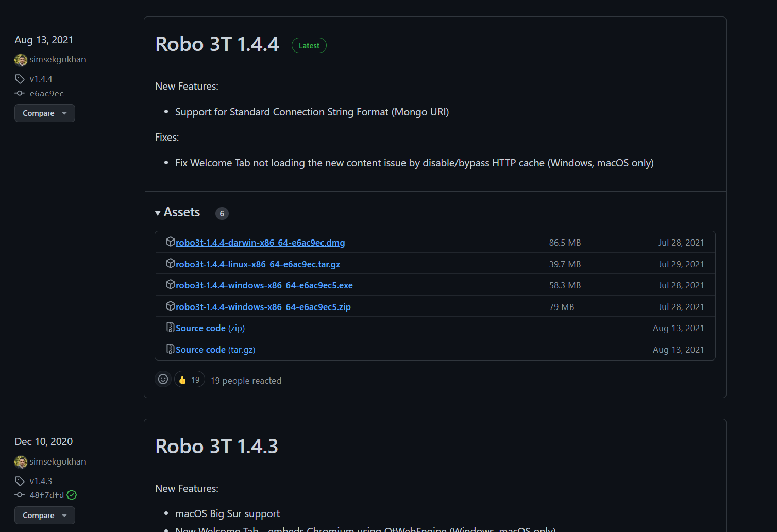Click 'Support for Standard Connection String Format' bullet
Image resolution: width=777 pixels, height=532 pixels.
tap(312, 112)
